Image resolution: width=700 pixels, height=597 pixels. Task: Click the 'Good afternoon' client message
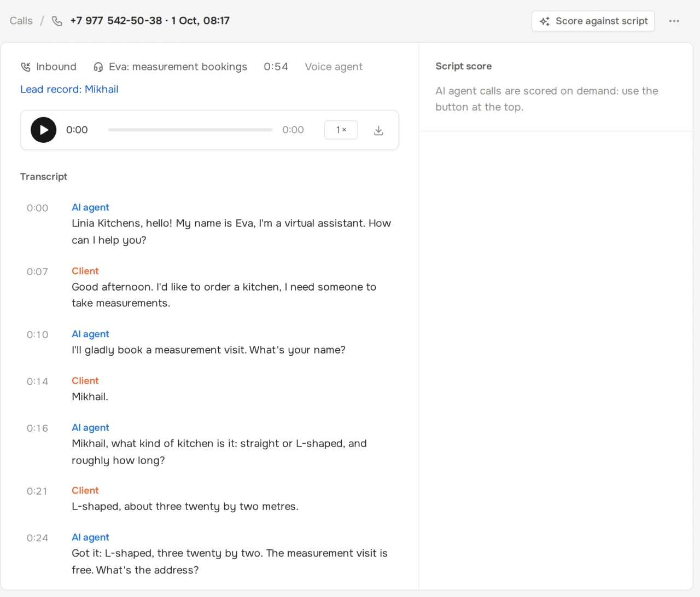point(224,295)
